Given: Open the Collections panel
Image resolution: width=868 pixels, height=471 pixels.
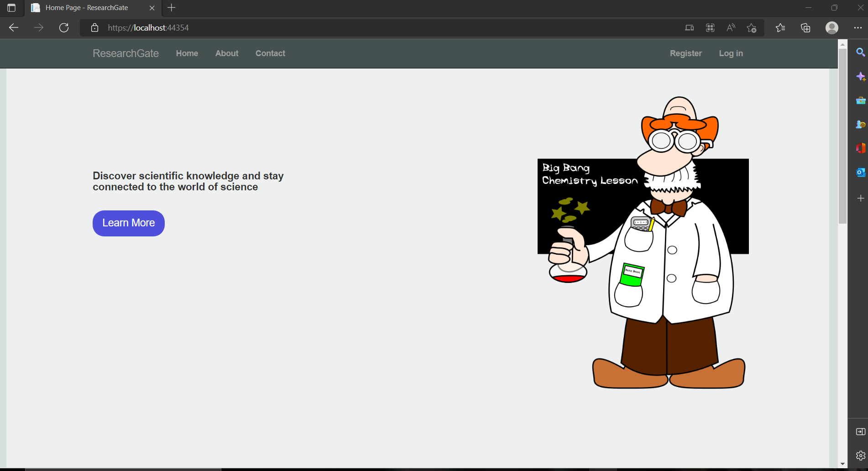Looking at the screenshot, I should 805,27.
